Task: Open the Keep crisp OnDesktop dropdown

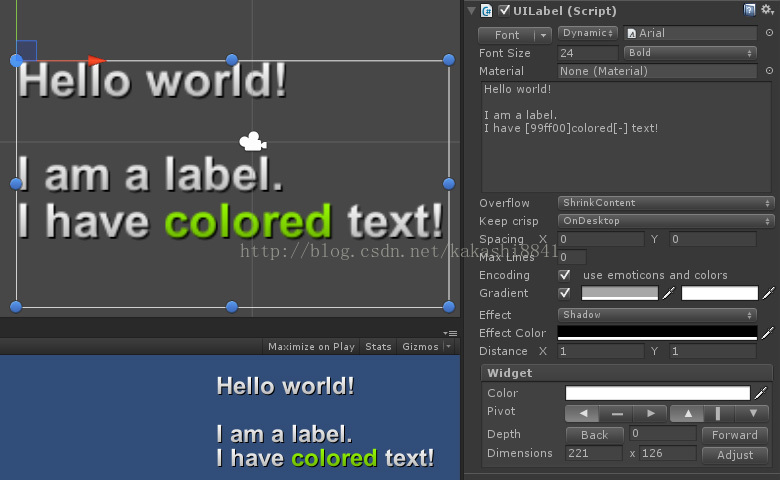Action: [x=666, y=221]
